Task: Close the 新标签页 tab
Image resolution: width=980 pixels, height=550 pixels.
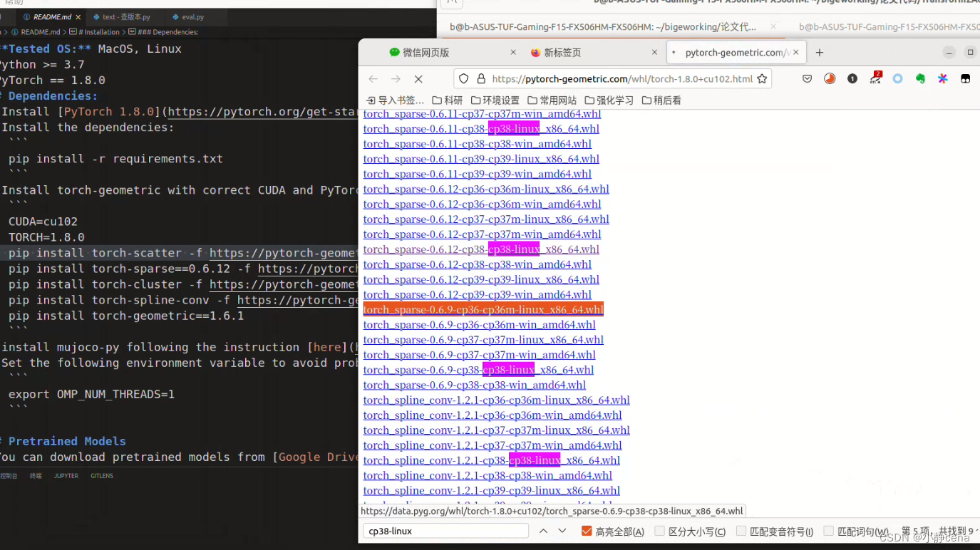Action: tap(655, 53)
